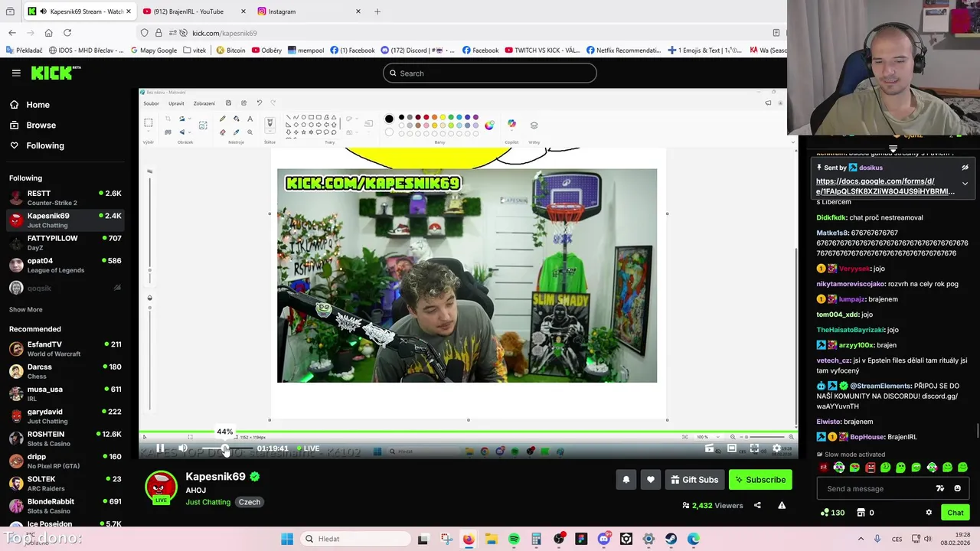The width and height of the screenshot is (980, 551).
Task: Go back in the browser
Action: pos(12,33)
